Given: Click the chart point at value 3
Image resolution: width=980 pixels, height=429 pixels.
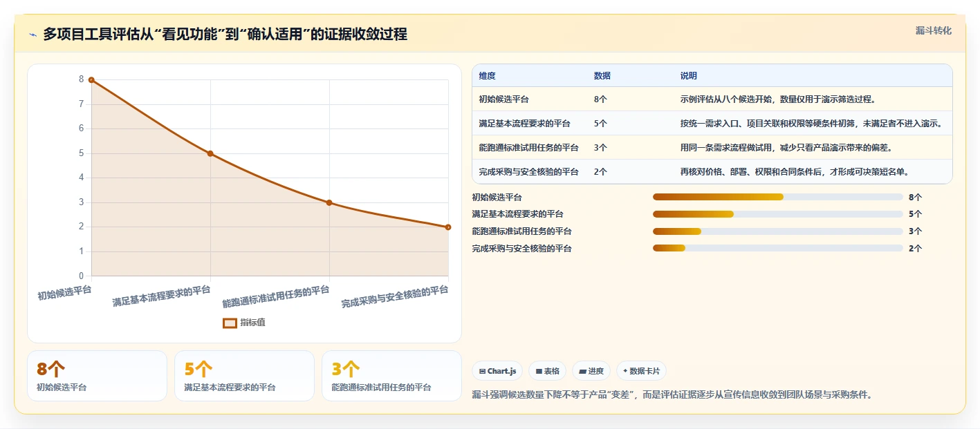Looking at the screenshot, I should [329, 202].
